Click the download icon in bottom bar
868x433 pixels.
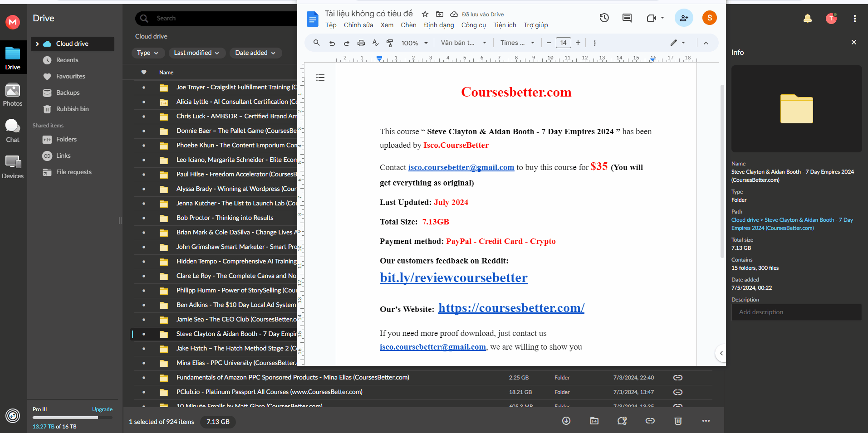tap(566, 421)
